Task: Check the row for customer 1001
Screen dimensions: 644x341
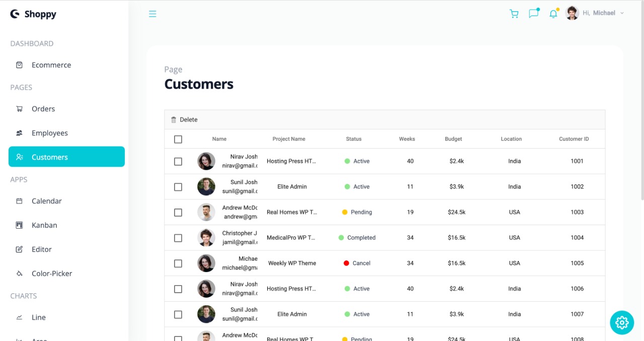Action: pos(178,162)
